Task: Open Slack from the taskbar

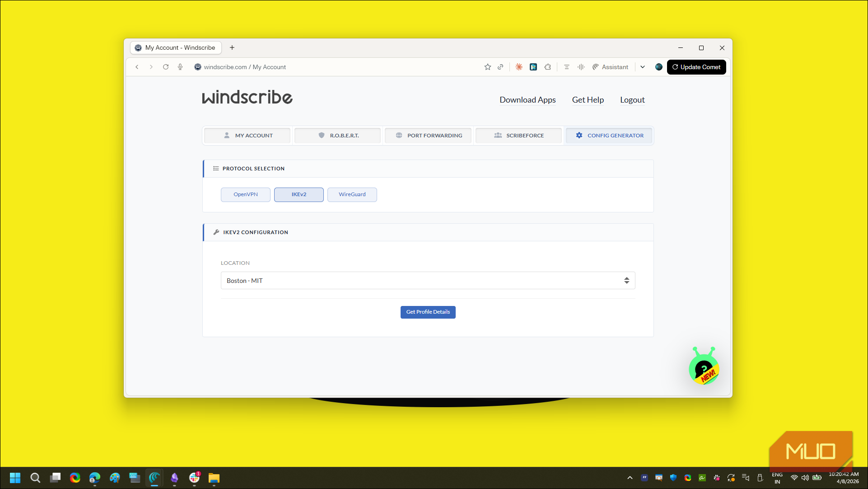Action: pos(194,478)
